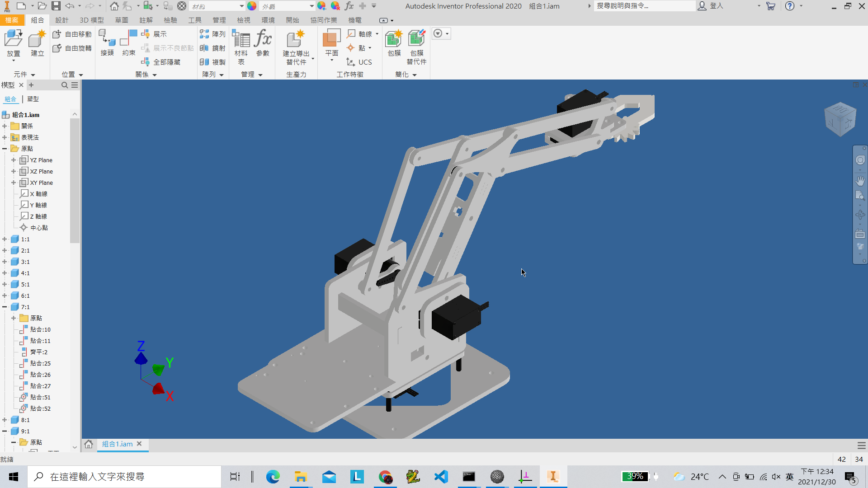Click the 登入 sign in button

click(711, 6)
